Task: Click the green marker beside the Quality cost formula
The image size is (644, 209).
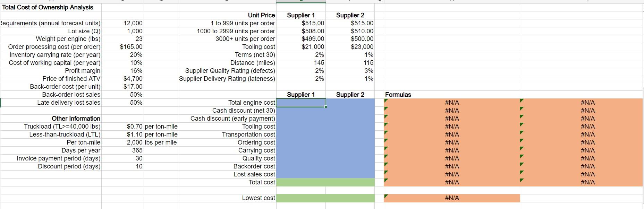Action: 386,156
